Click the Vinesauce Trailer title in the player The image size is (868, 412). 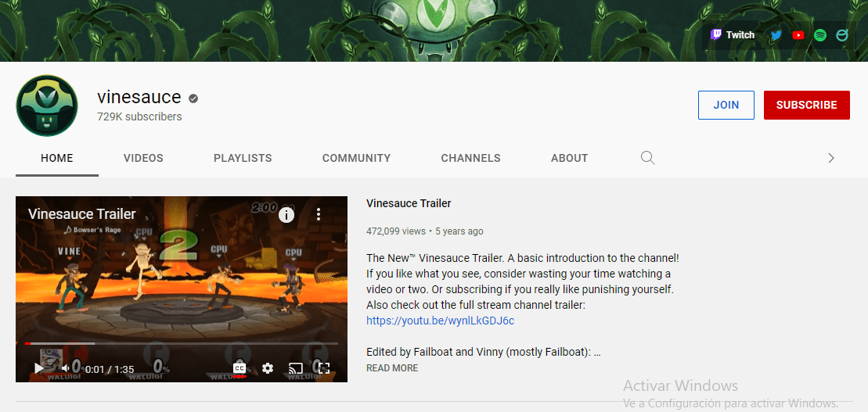pyautogui.click(x=82, y=214)
